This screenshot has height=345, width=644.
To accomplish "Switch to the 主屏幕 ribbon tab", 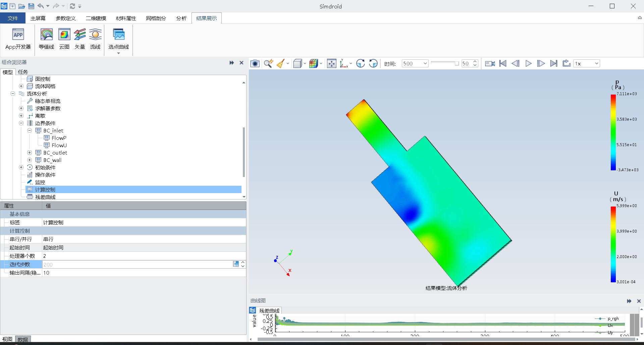I will pos(38,18).
